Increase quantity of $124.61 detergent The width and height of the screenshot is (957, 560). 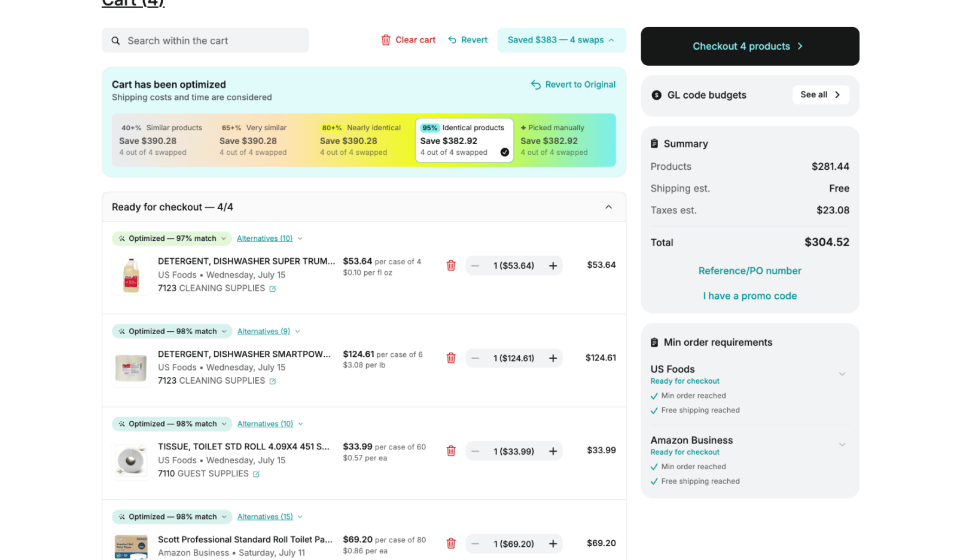(x=553, y=358)
